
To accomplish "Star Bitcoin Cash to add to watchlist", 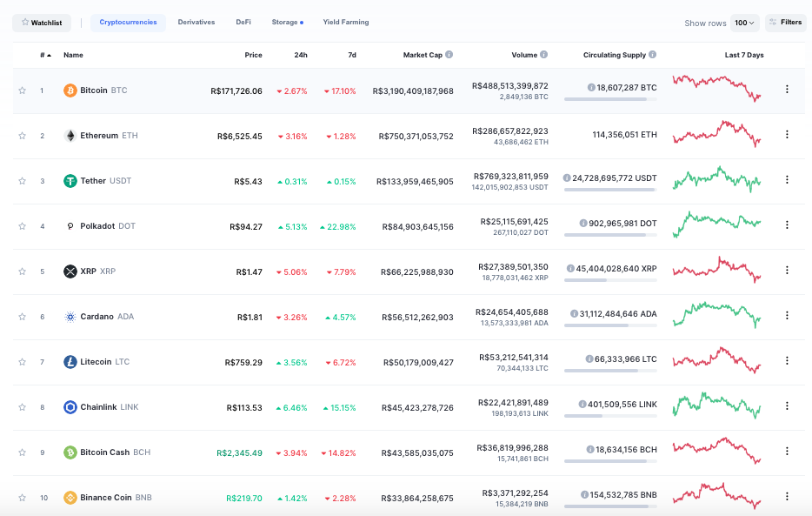I will pos(23,452).
